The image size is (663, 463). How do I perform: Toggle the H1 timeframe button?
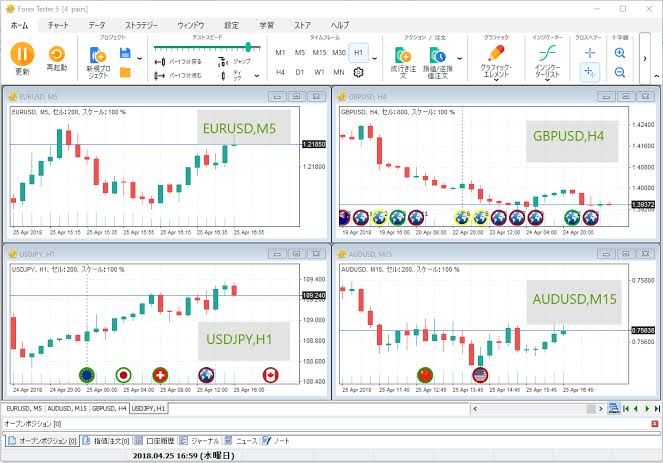click(x=358, y=52)
